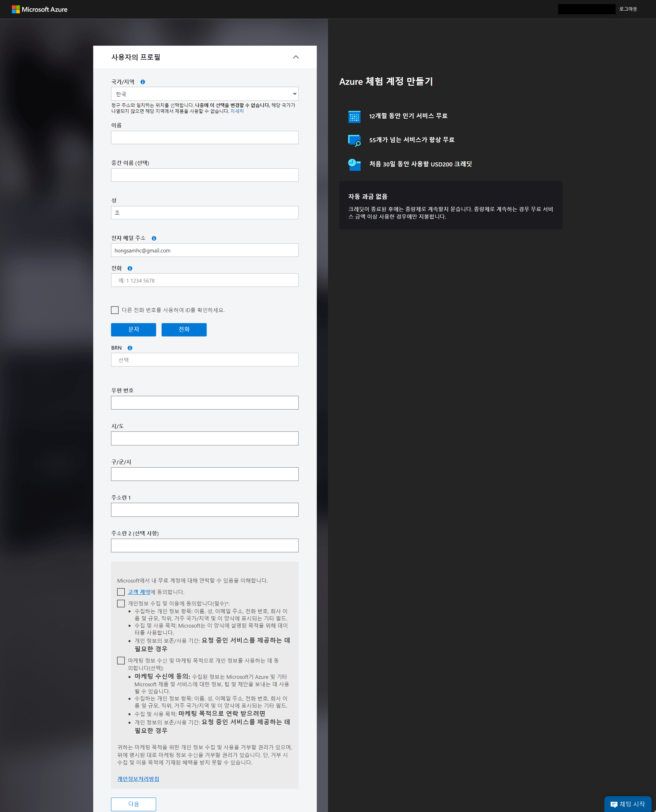Viewport: 656px width, 812px height.
Task: Click info icon next to 국가/지역
Action: tap(143, 82)
